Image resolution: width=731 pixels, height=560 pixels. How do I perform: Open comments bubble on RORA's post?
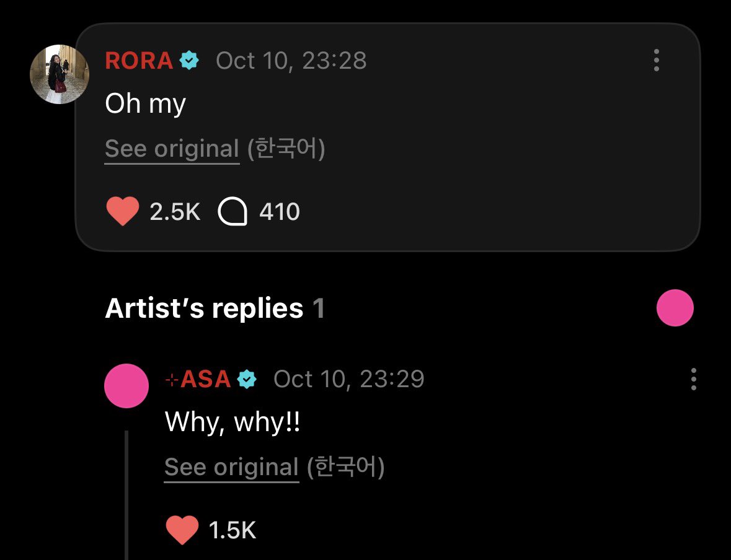(232, 211)
